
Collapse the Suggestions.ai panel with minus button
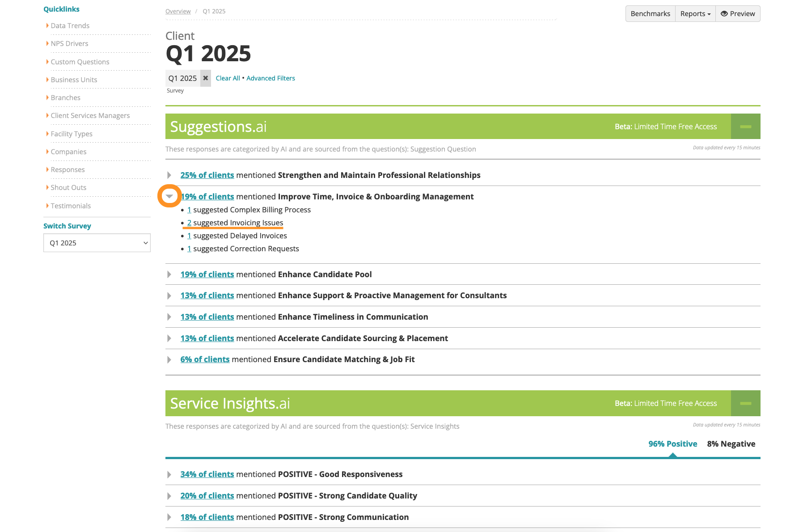tap(745, 127)
